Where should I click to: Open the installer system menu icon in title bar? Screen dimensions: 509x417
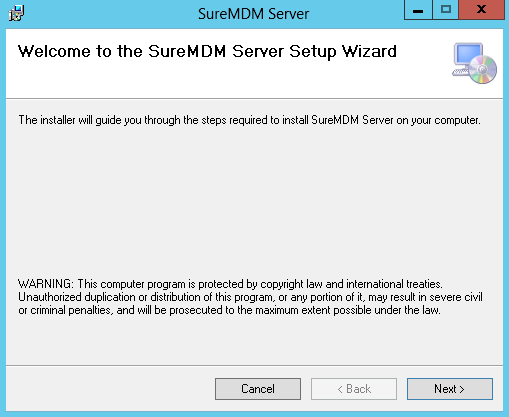(16, 13)
